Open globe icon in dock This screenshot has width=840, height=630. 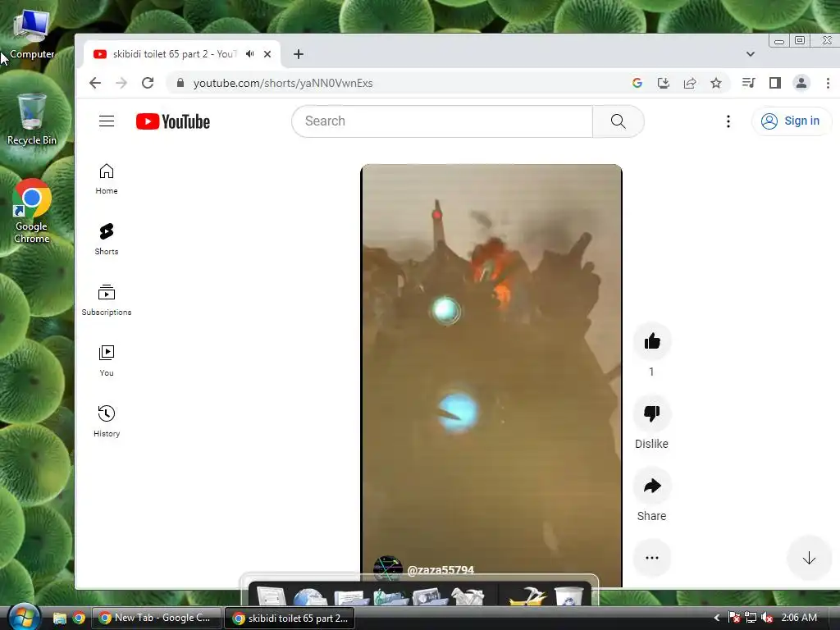tap(311, 597)
